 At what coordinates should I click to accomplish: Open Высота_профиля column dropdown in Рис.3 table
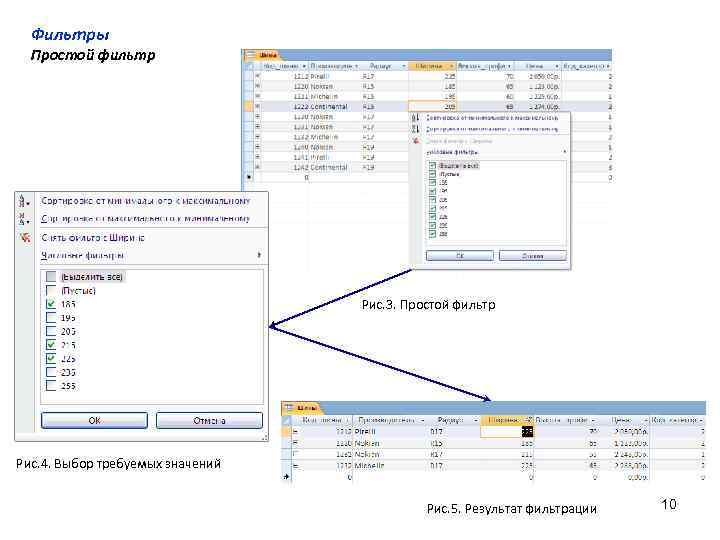pos(509,67)
